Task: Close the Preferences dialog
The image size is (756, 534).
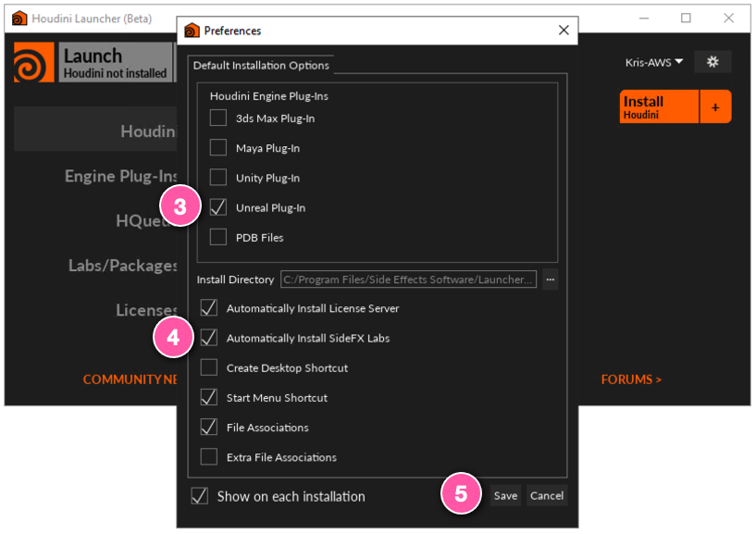Action: (564, 30)
